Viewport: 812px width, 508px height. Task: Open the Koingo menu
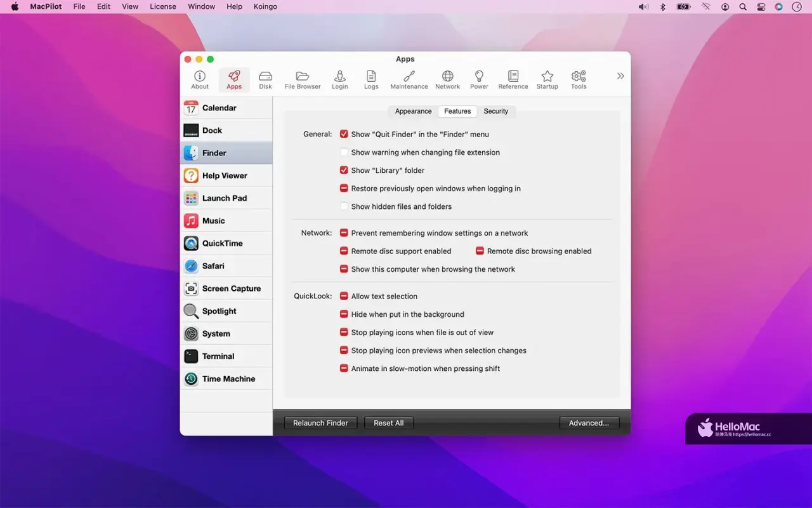265,6
